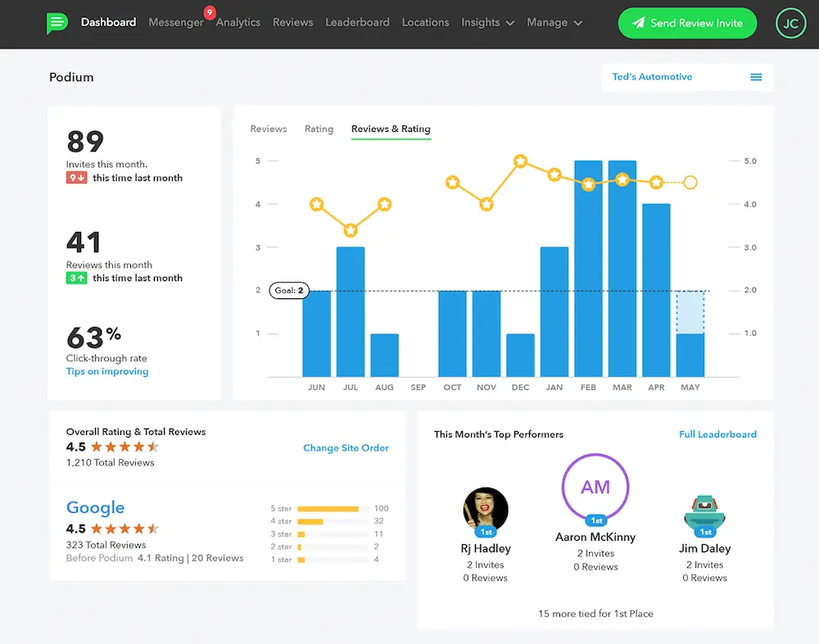Click the OCT rating star marker
The height and width of the screenshot is (644, 819).
452,183
